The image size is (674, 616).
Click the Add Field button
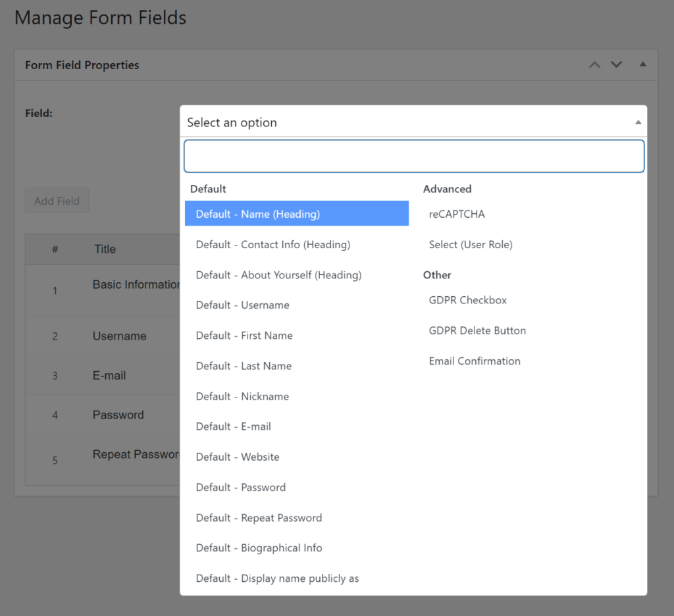(57, 201)
